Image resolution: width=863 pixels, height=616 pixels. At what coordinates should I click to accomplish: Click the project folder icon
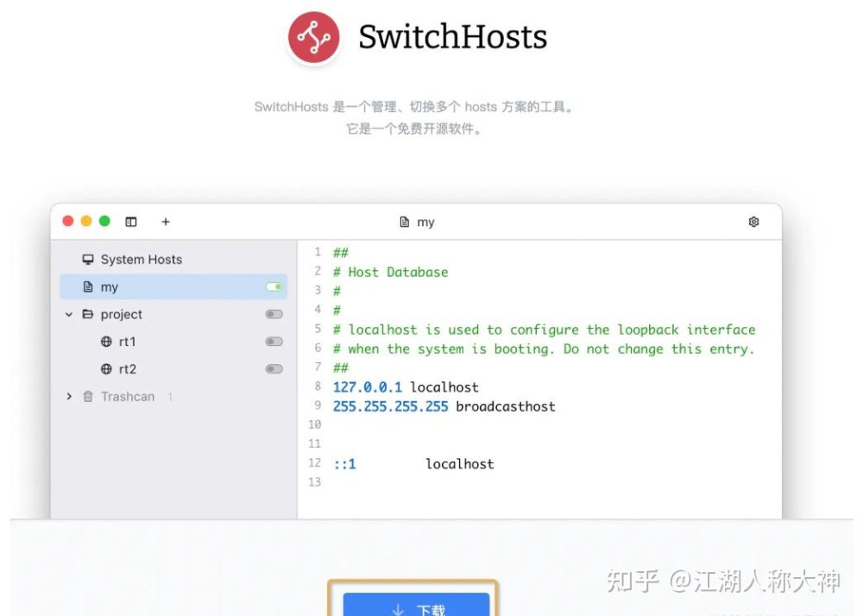88,315
